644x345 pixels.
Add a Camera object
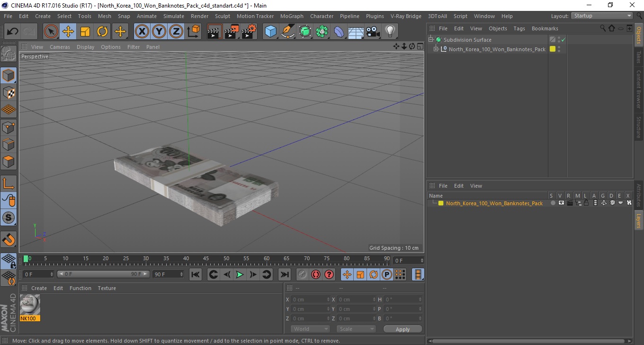[373, 32]
